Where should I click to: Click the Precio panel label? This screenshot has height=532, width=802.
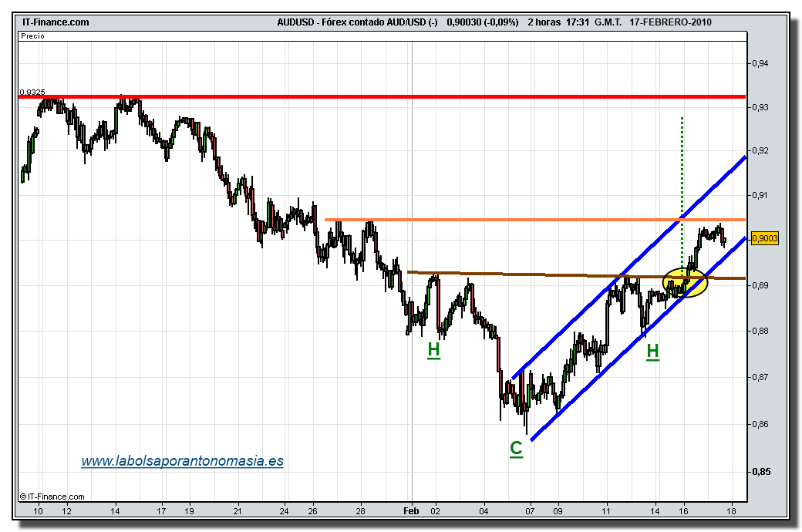(x=32, y=36)
